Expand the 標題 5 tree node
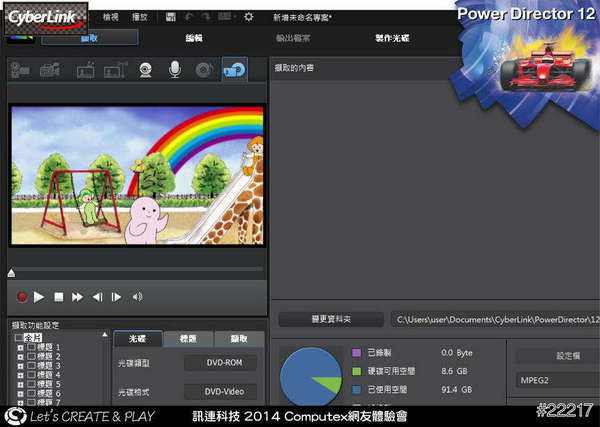 coord(21,385)
